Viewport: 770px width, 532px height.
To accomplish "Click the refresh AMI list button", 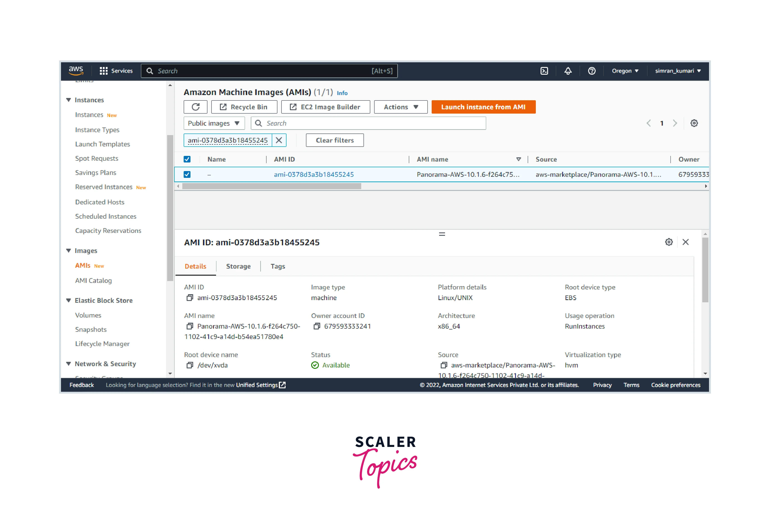I will (x=195, y=107).
